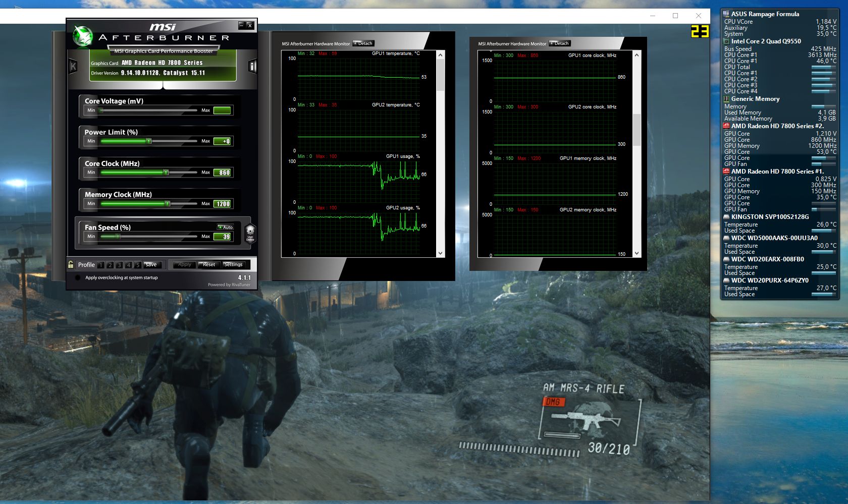The width and height of the screenshot is (848, 504).
Task: Click the Core Voltage value field
Action: (222, 110)
